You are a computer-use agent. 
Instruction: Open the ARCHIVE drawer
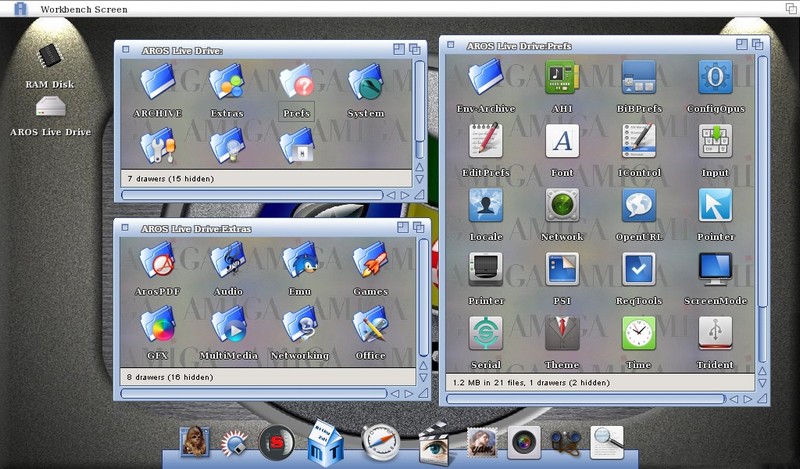pyautogui.click(x=158, y=82)
